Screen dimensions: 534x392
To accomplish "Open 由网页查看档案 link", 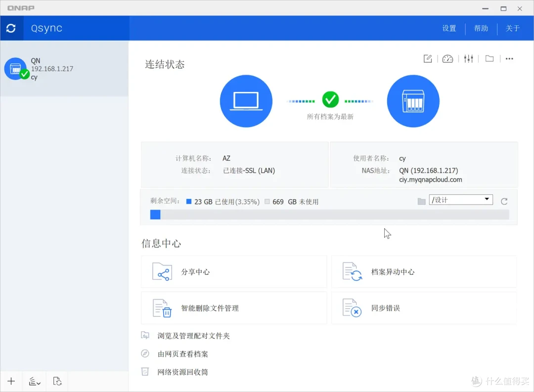I will coord(182,354).
